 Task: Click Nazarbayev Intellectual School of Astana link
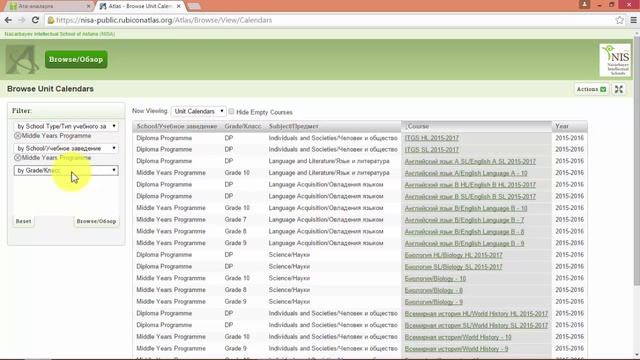coord(60,34)
